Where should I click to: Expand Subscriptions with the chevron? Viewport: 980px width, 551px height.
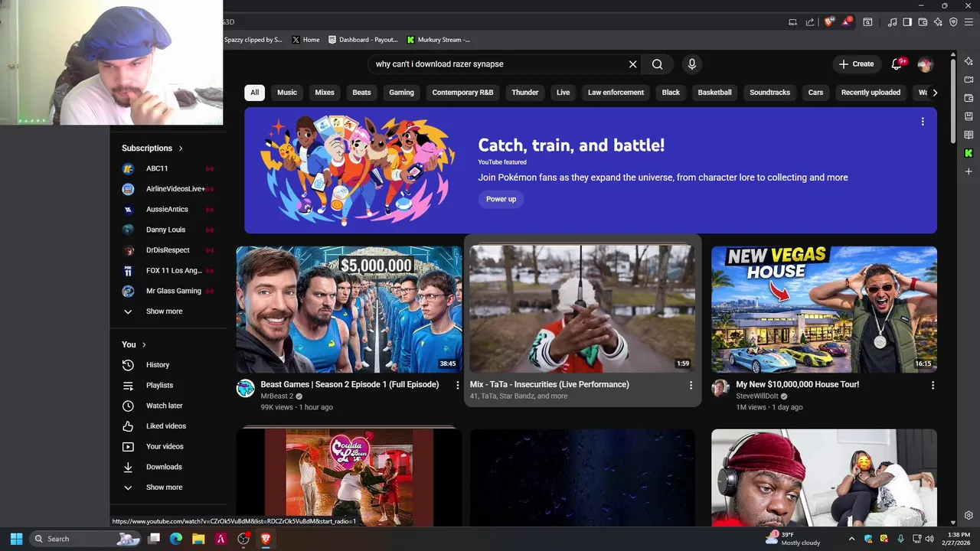181,148
